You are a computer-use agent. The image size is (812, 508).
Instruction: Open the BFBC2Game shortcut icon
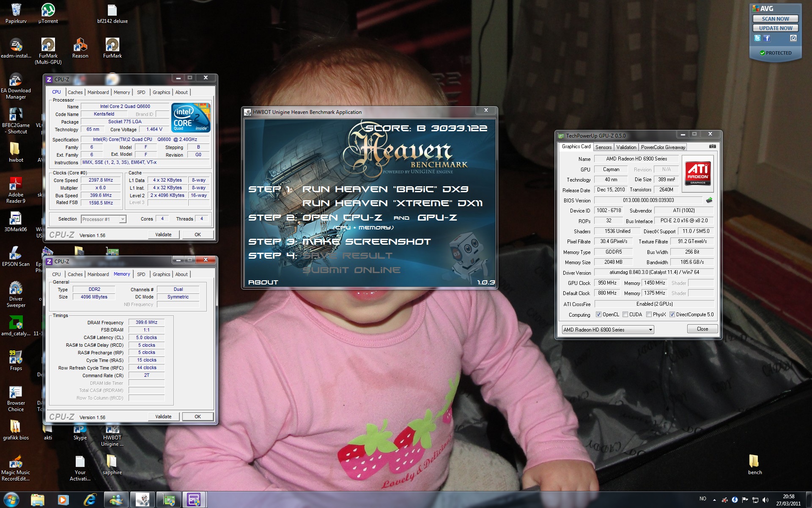(x=16, y=120)
